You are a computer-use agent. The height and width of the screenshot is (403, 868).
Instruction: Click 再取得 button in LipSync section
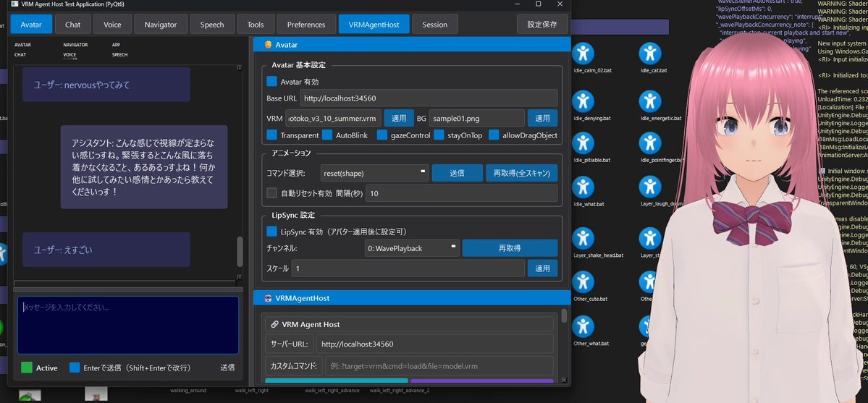point(510,249)
